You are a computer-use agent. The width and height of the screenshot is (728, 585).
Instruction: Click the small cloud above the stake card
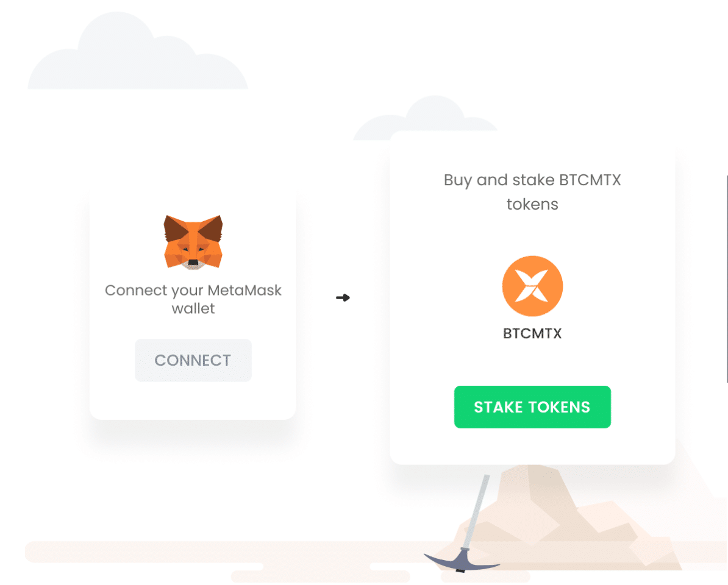click(x=425, y=118)
